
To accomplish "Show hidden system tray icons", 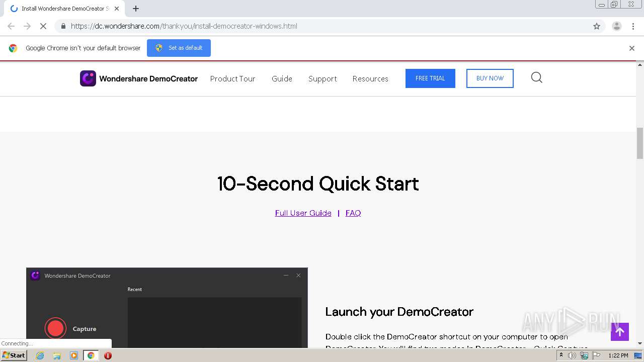I will (561, 355).
